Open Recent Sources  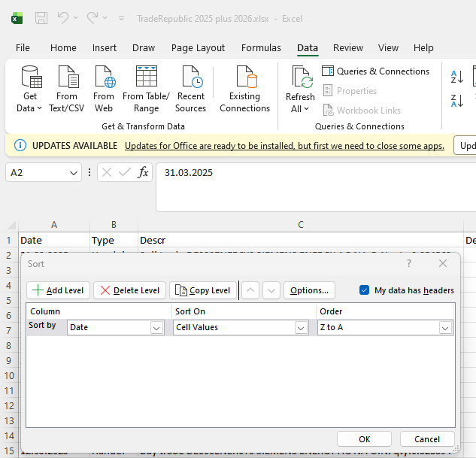point(190,79)
